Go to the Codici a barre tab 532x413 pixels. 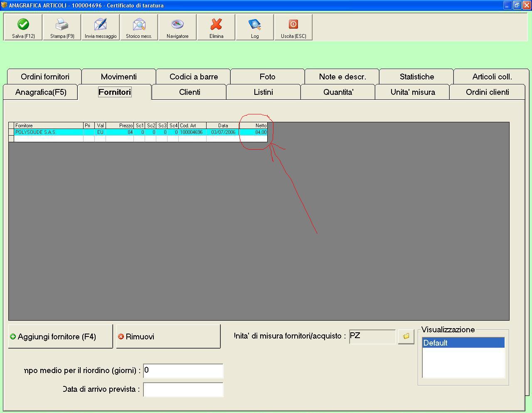point(194,77)
